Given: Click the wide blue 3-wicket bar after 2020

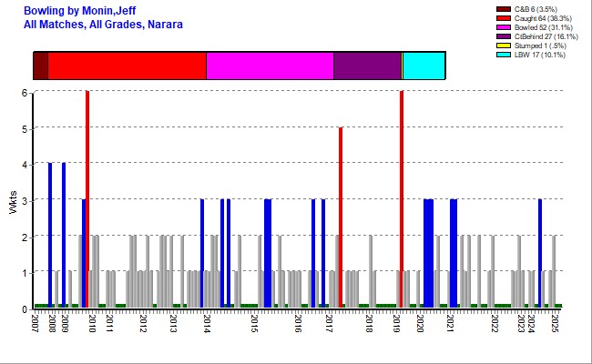Looking at the screenshot, I should (x=429, y=253).
